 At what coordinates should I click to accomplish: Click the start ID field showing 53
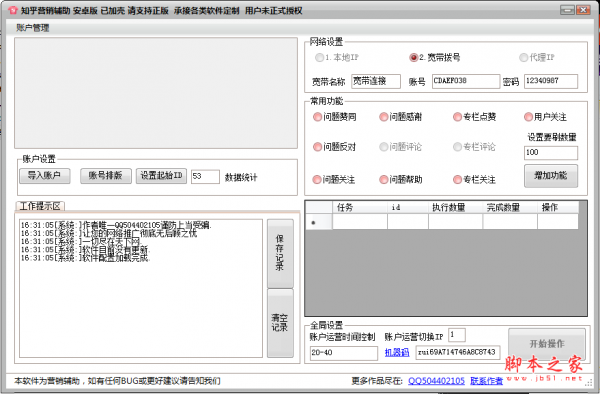coord(205,176)
